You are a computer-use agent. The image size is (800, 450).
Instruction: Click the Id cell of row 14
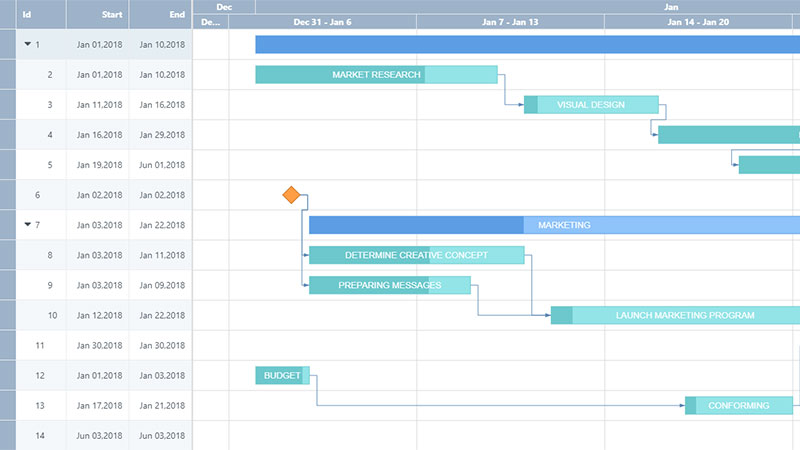(40, 436)
